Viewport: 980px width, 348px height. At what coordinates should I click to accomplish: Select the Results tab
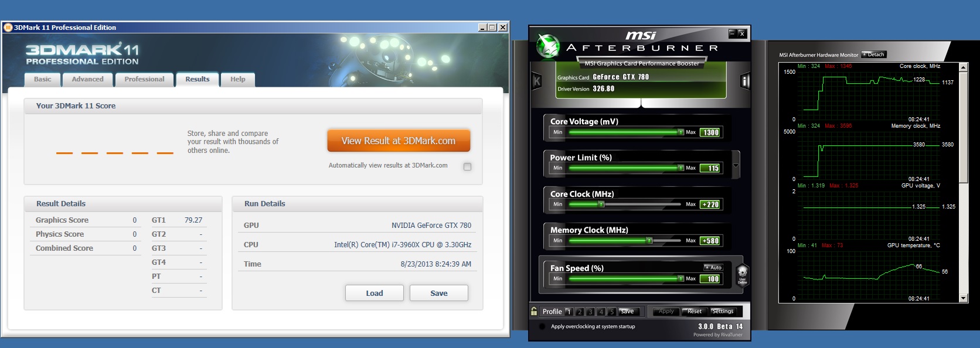pos(198,80)
